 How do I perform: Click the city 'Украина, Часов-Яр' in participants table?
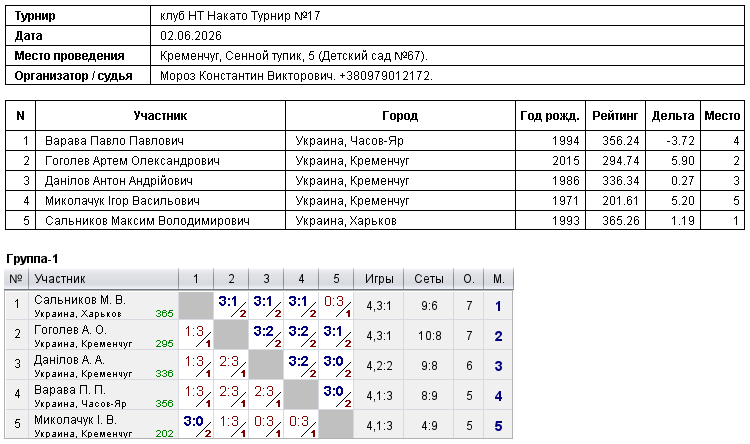point(350,141)
